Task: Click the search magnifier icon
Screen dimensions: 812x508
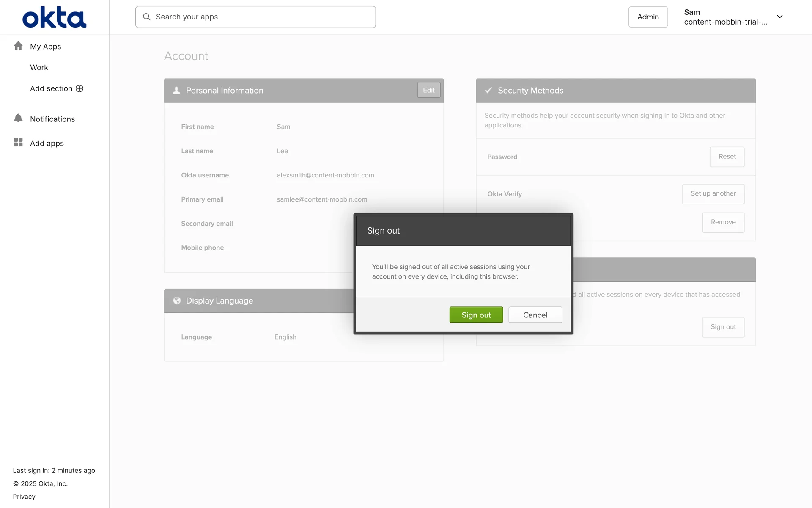Action: coord(147,17)
